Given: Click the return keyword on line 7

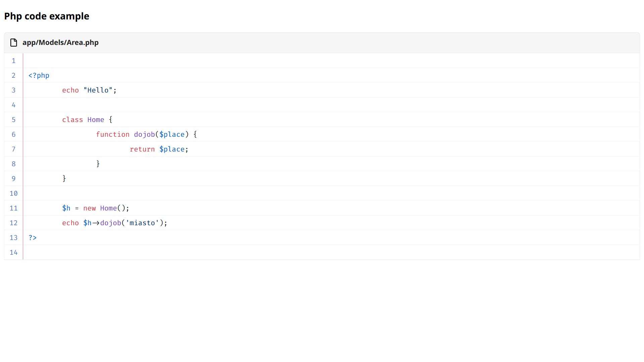Looking at the screenshot, I should pos(142,149).
